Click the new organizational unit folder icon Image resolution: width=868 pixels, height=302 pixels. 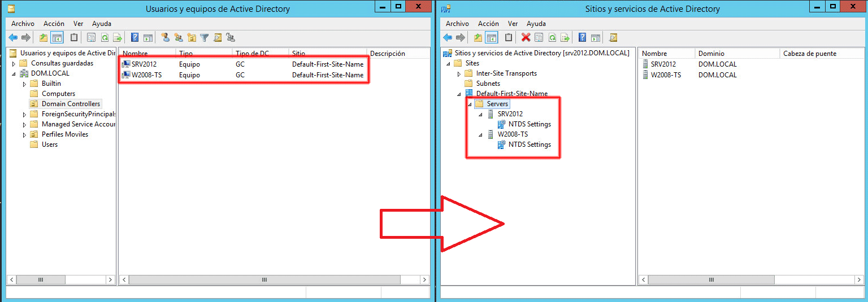pyautogui.click(x=192, y=38)
